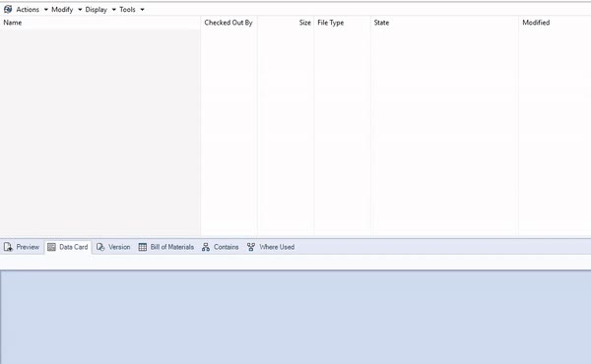Click the Version tab icon
Screen dimensions: 591x364
tap(100, 247)
